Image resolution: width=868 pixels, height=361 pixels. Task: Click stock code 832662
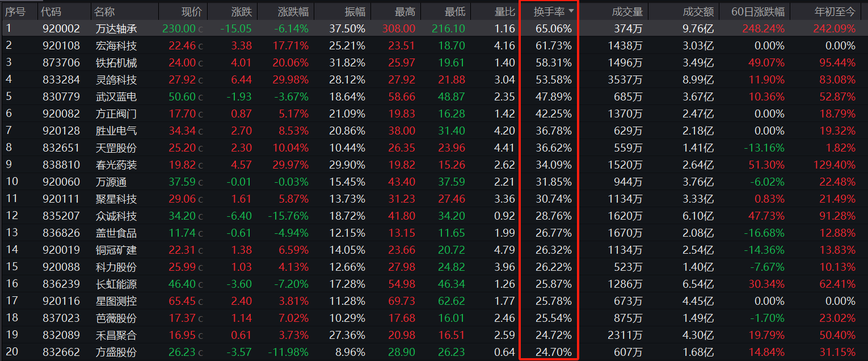pos(61,352)
